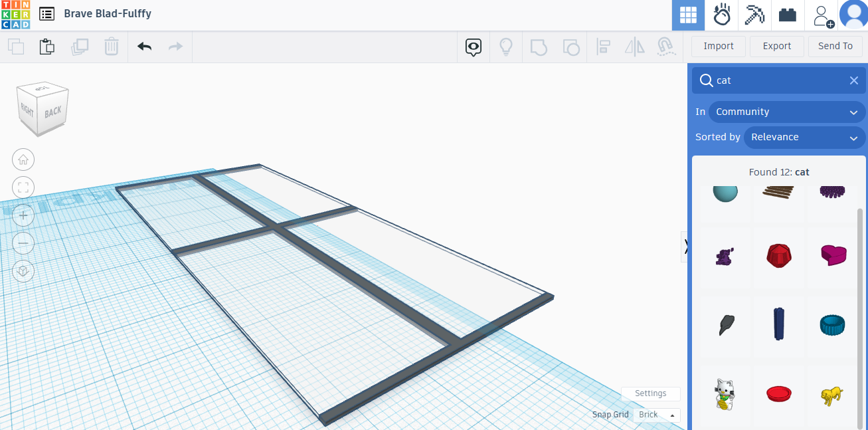Open the Align tool icon
Screen dimensions: 868x430
coord(603,47)
